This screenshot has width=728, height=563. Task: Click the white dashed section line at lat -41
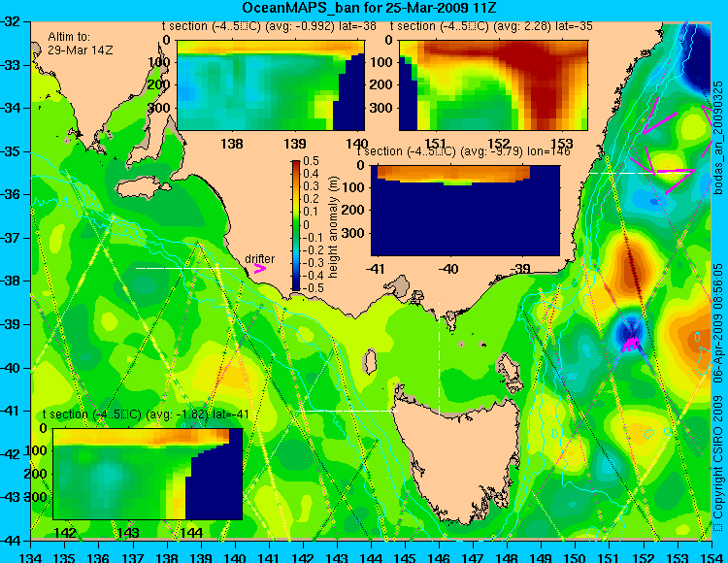[x=347, y=411]
